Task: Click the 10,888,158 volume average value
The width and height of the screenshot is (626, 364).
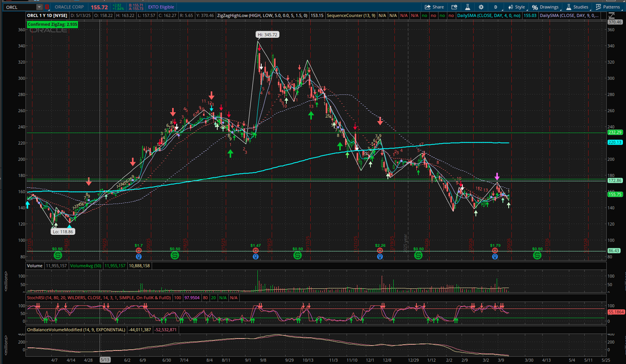Action: point(139,265)
